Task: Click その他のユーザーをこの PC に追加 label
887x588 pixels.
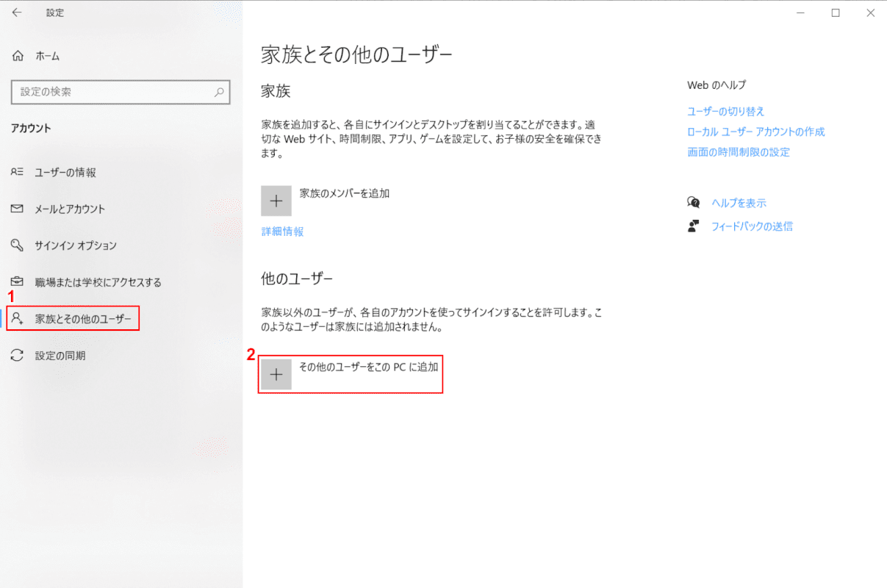Action: (x=369, y=366)
